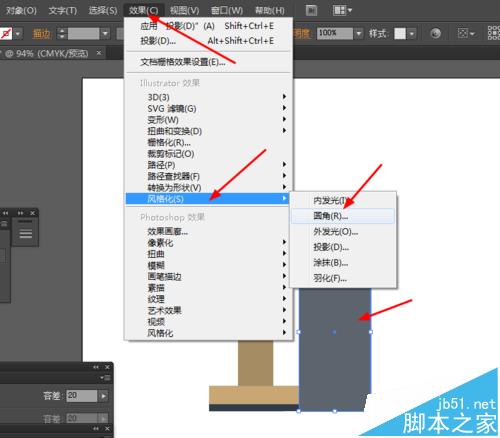The image size is (500, 438).
Task: Expand the 路径查找器(F) submenu
Action: [x=207, y=176]
